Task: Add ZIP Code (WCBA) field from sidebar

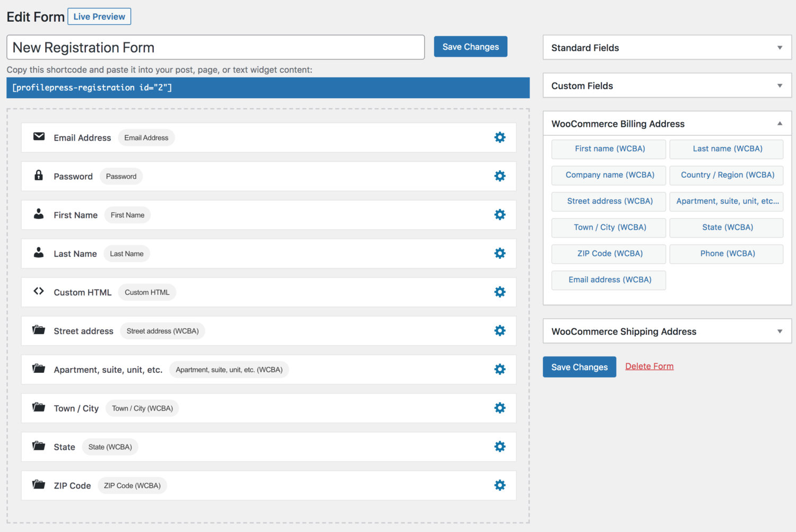Action: (609, 254)
